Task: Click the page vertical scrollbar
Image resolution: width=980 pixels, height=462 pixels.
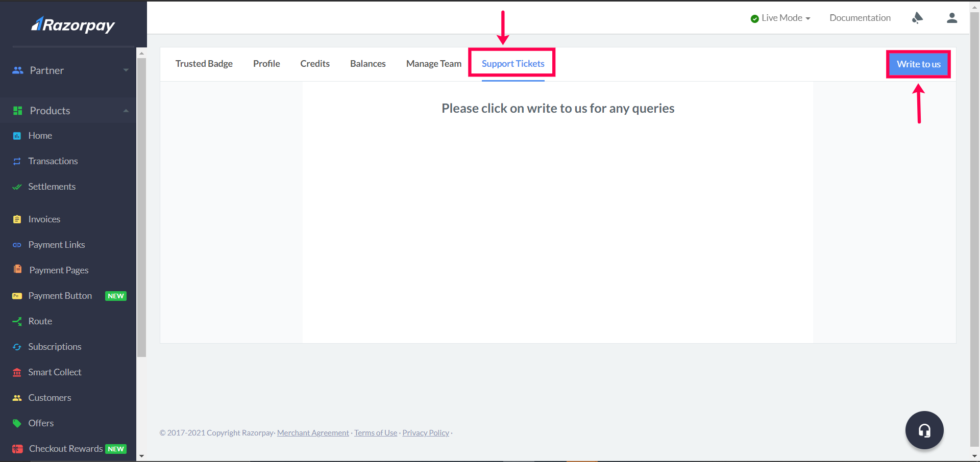Action: coord(974,228)
